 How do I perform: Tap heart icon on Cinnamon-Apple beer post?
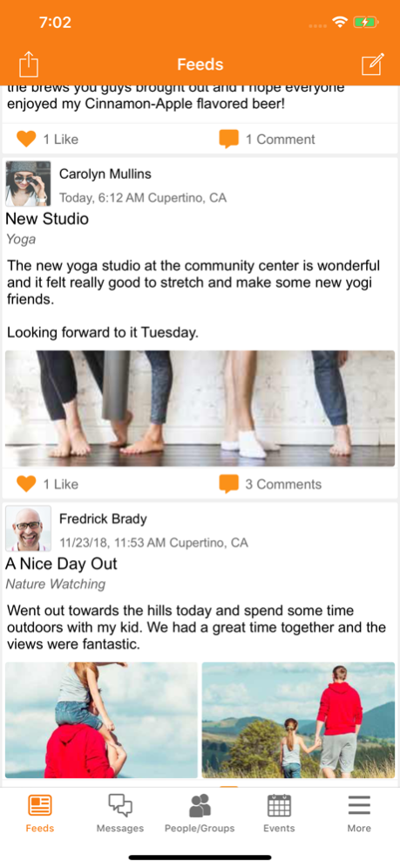click(26, 139)
